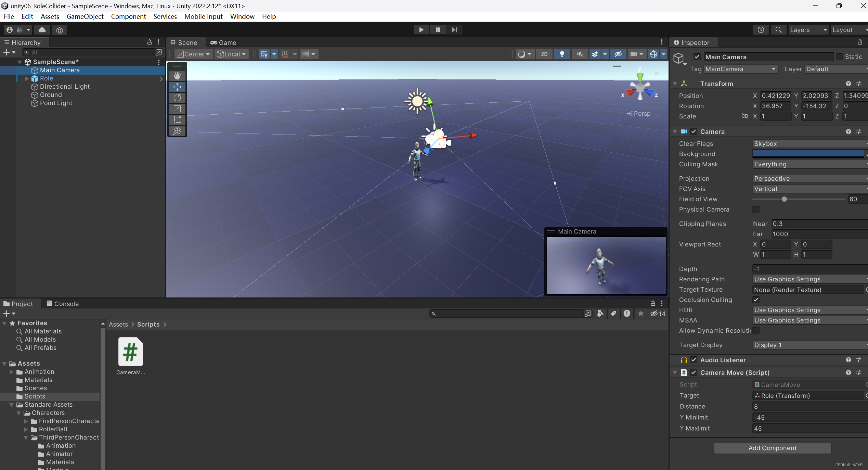Image resolution: width=868 pixels, height=470 pixels.
Task: Select the Rect transform tool
Action: 177,120
